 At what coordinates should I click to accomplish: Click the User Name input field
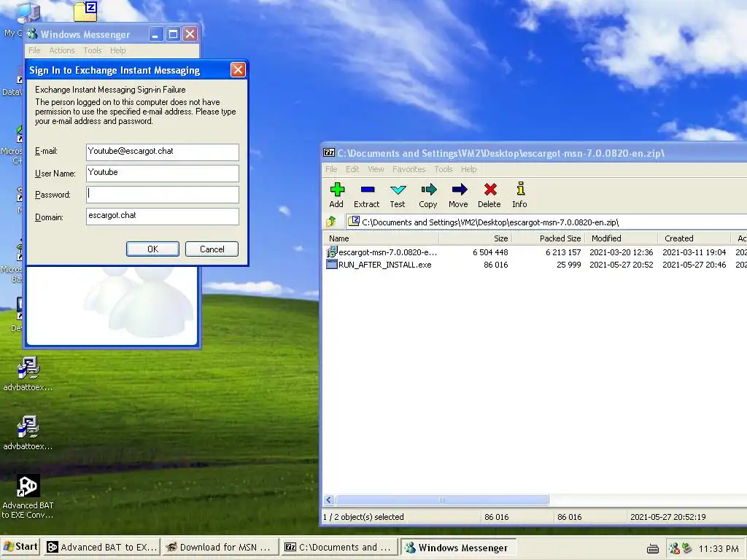pos(163,174)
